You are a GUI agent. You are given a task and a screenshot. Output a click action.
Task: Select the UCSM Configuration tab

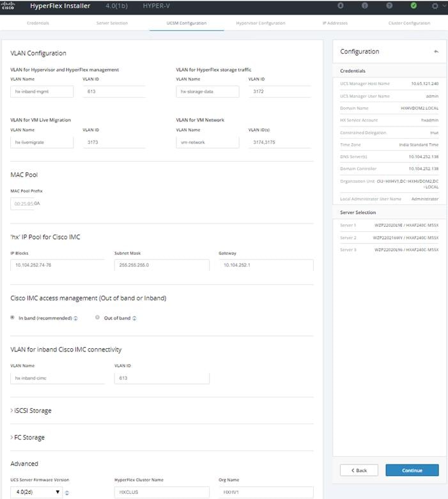coord(187,23)
